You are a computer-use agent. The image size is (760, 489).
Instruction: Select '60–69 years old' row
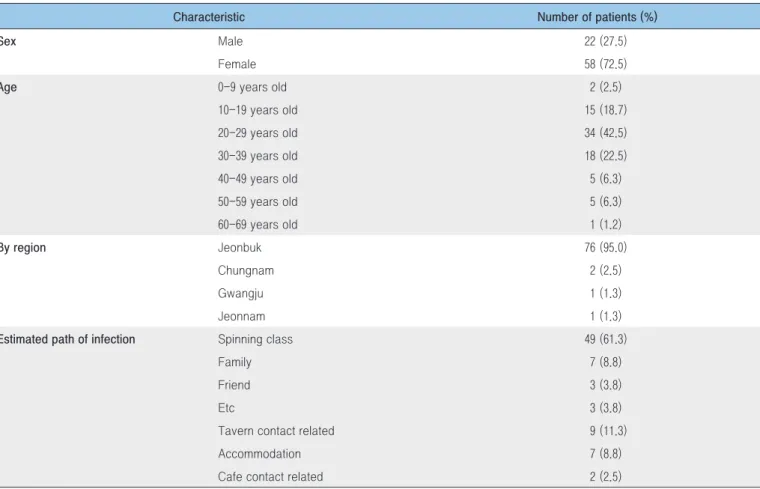point(257,225)
